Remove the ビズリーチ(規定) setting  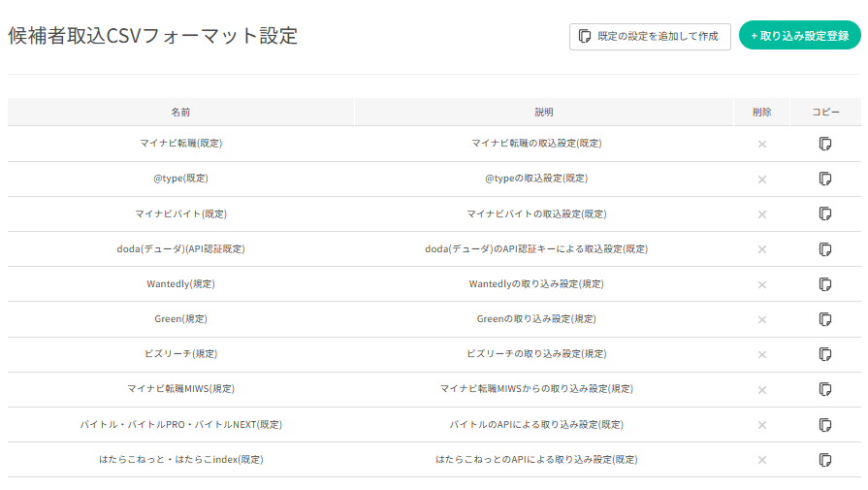point(762,354)
